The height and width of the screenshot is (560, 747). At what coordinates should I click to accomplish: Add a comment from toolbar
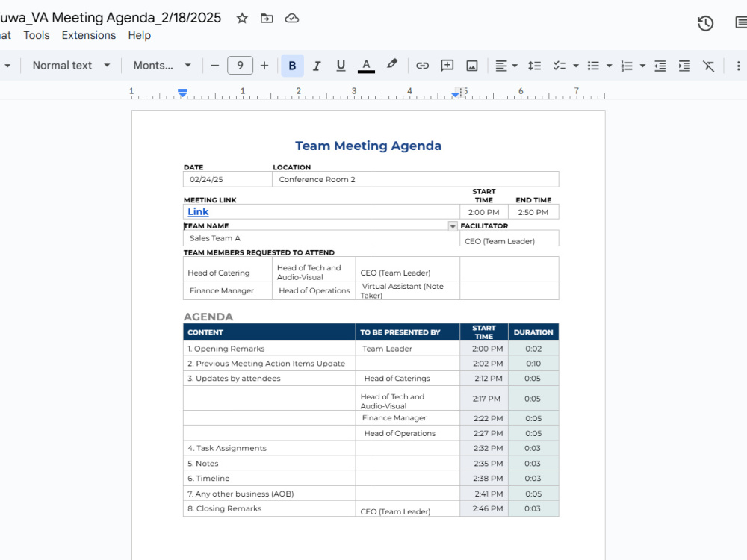(x=447, y=66)
